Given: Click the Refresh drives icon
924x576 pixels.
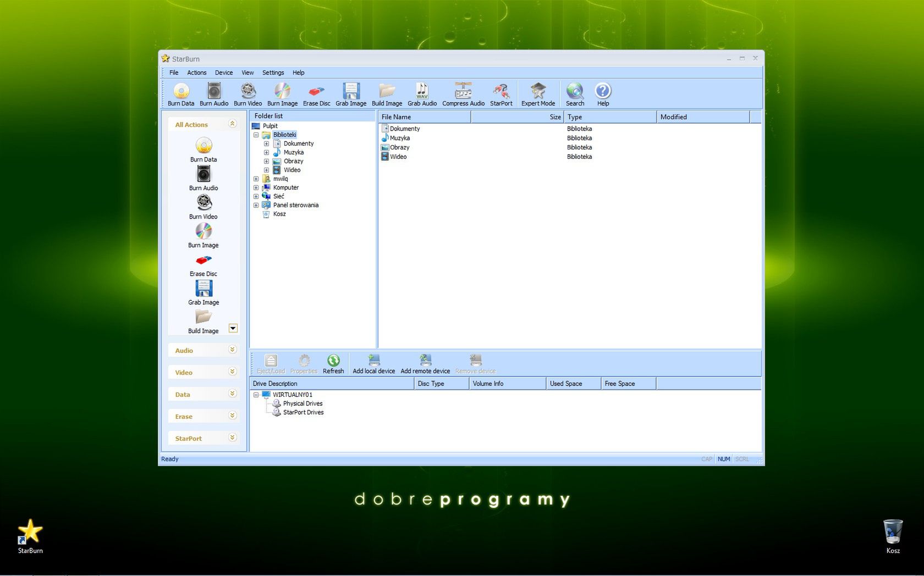Looking at the screenshot, I should pos(333,364).
